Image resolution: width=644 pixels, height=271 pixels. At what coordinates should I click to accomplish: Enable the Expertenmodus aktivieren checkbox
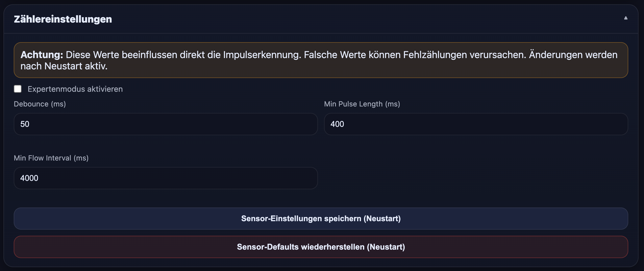(x=18, y=89)
